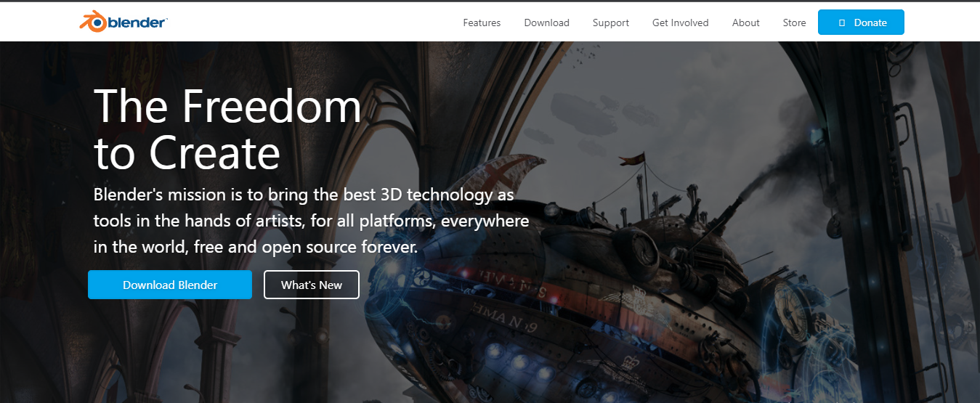Open the Get Involved section
Screen dimensions: 980x403
point(681,23)
